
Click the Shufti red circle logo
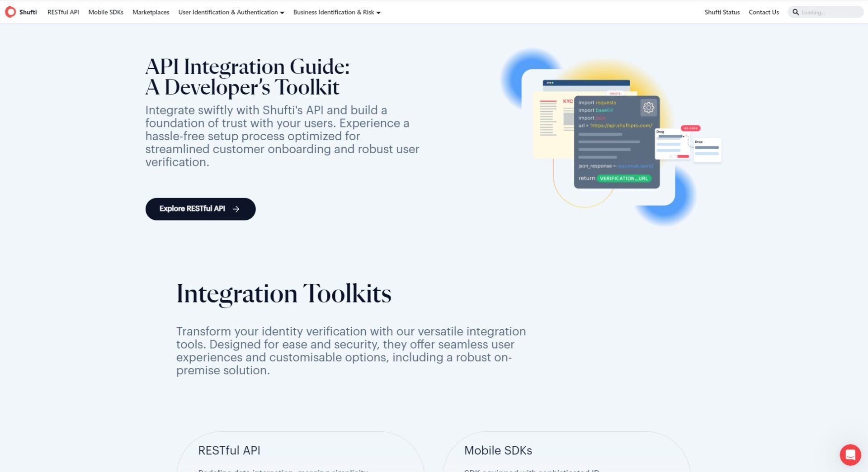click(x=10, y=12)
